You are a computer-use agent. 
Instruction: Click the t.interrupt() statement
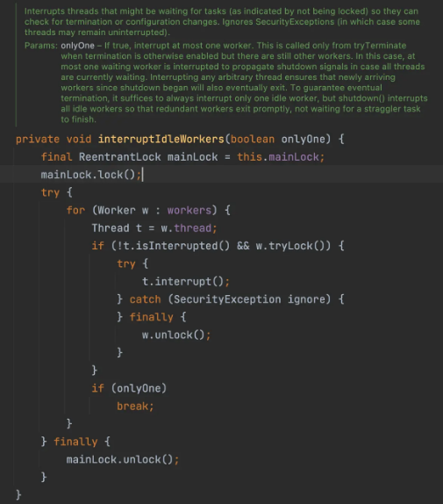[x=186, y=282]
